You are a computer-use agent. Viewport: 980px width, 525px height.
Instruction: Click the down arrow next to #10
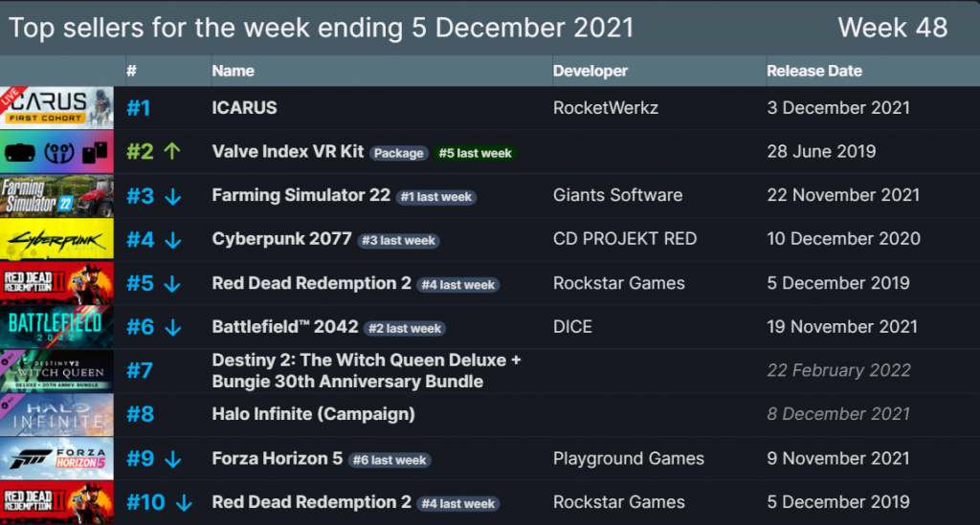coord(184,502)
